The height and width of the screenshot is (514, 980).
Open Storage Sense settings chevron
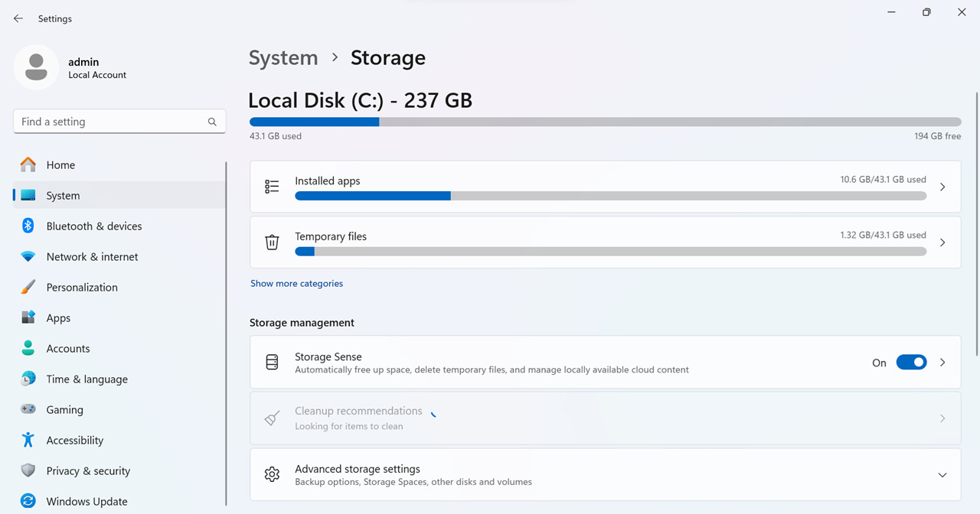(942, 363)
